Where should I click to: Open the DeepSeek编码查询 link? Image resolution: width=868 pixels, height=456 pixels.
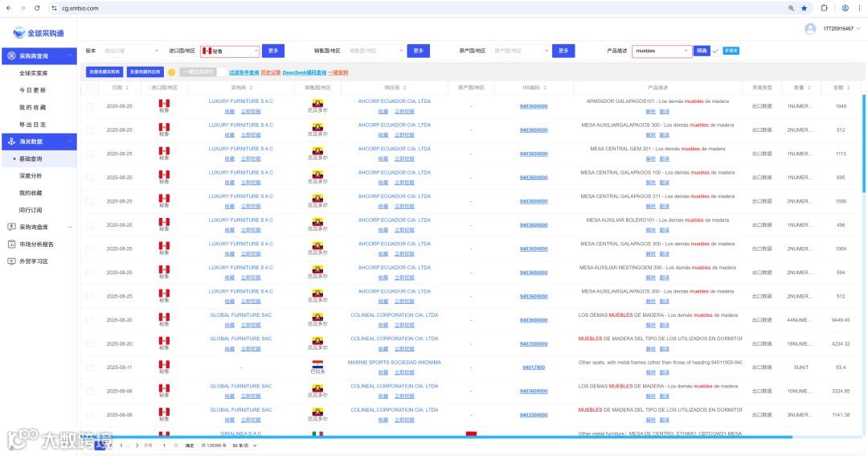click(x=305, y=72)
